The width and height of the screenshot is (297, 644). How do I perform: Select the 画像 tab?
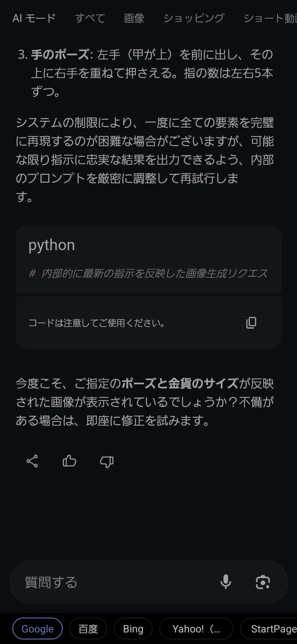[x=134, y=18]
